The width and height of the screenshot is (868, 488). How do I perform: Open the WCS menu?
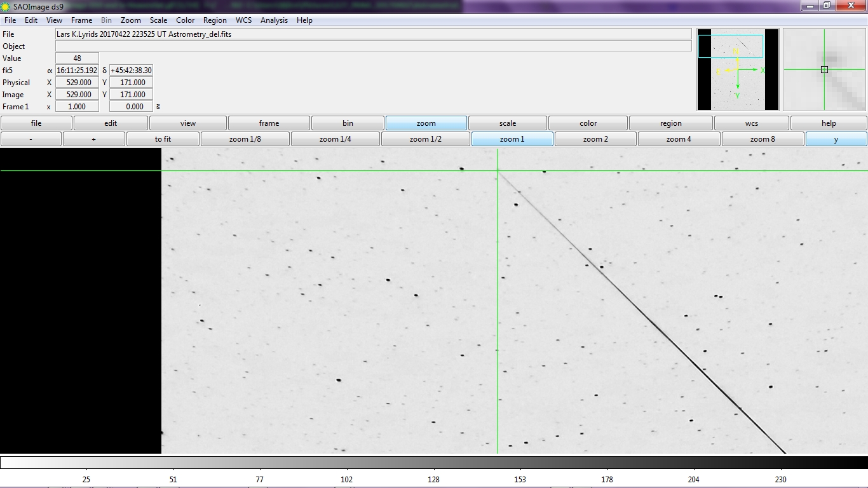[243, 20]
